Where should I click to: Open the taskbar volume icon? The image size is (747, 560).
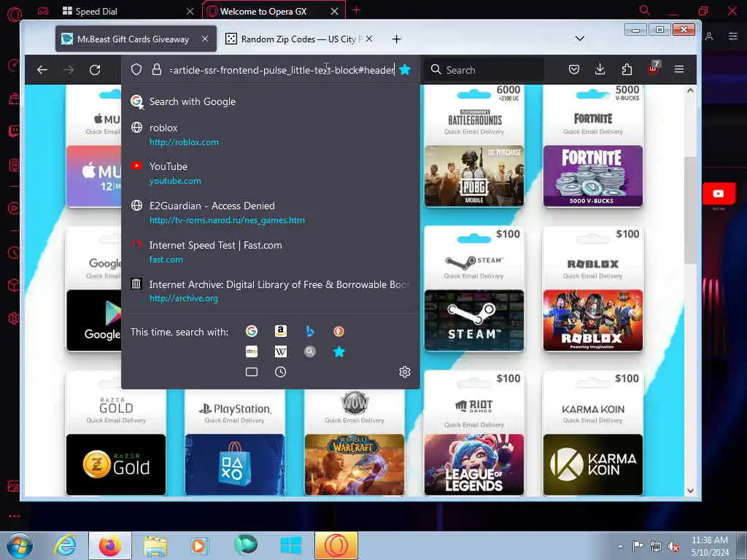[x=673, y=547]
